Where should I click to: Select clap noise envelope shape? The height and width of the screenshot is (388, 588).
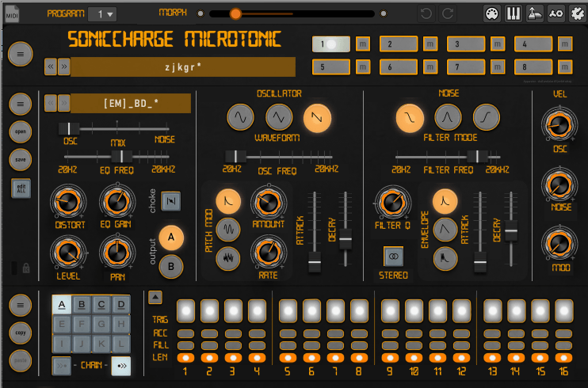tap(445, 258)
